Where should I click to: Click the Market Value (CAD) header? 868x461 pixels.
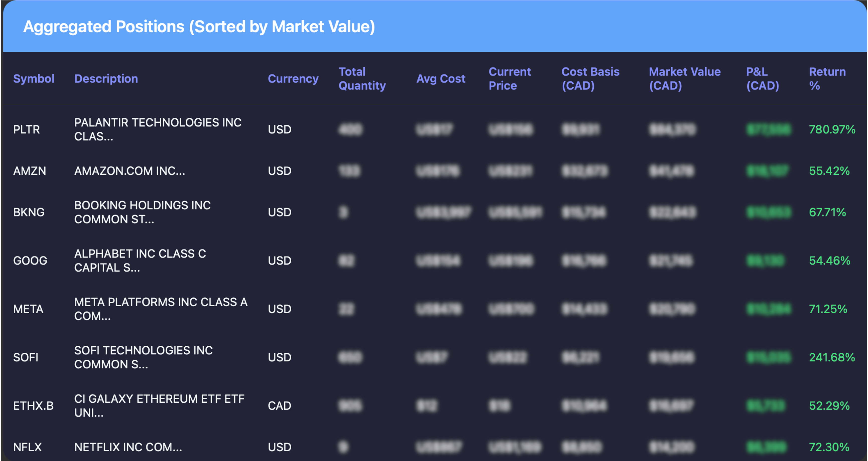(684, 79)
